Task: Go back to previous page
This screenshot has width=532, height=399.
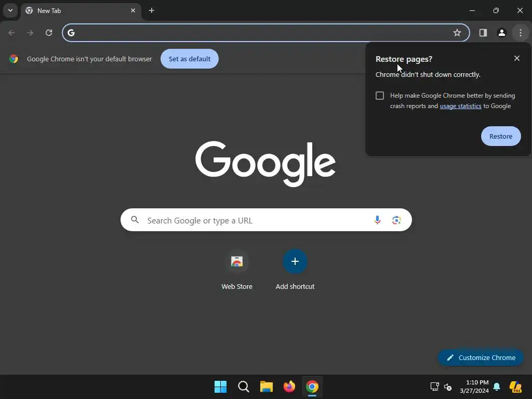Action: [x=11, y=33]
